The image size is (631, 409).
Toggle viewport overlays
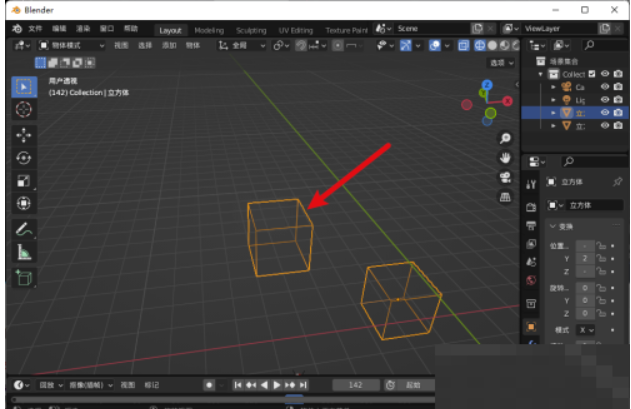[435, 45]
